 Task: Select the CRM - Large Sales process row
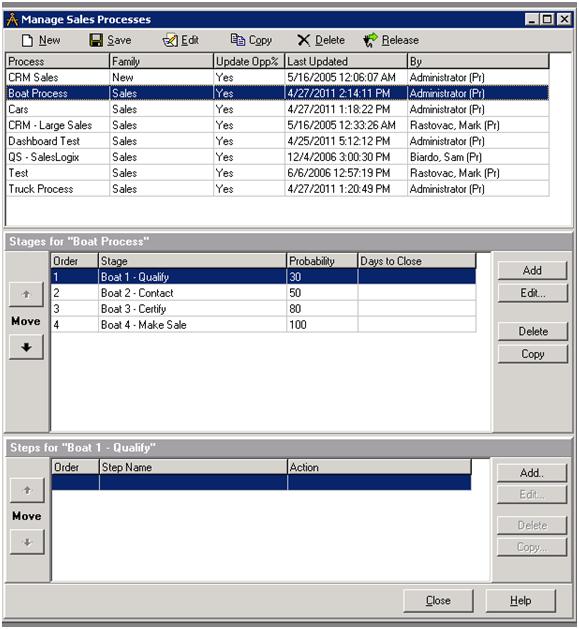[277, 125]
